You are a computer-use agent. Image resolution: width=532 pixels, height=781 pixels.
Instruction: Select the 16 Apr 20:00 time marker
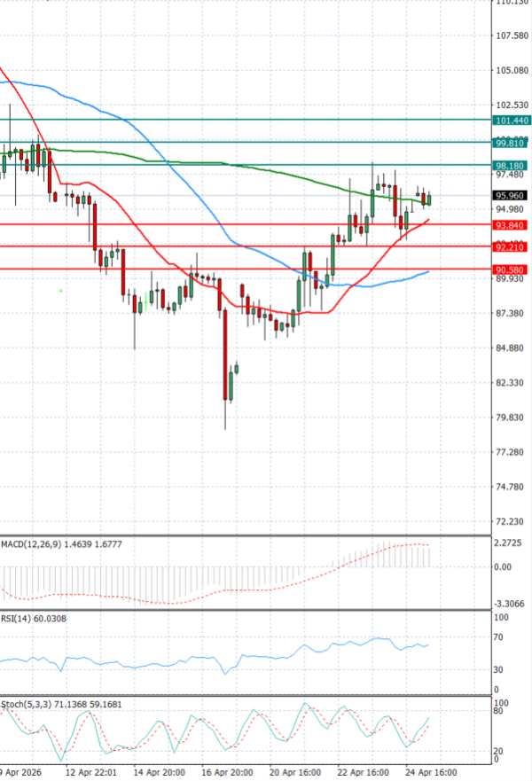click(x=227, y=771)
